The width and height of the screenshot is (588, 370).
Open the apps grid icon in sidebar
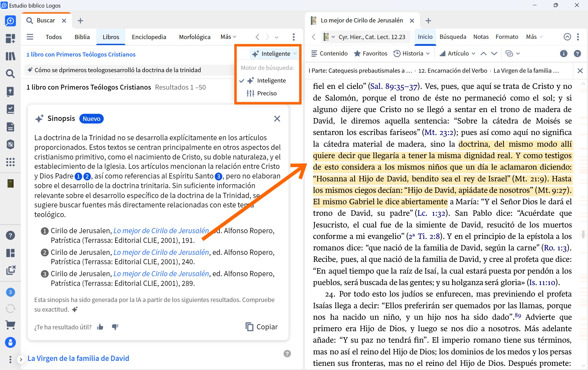pos(10,162)
